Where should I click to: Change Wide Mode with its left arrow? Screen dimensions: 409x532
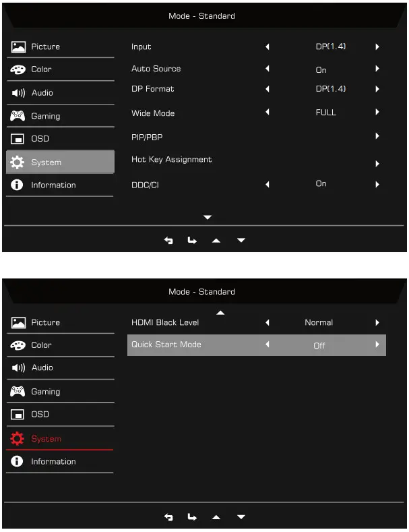pos(268,112)
